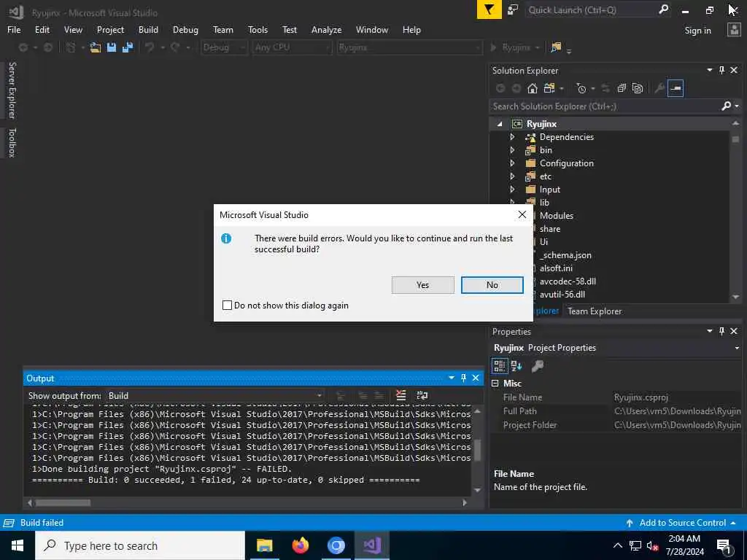Click the Chrome taskbar icon

pos(336,545)
